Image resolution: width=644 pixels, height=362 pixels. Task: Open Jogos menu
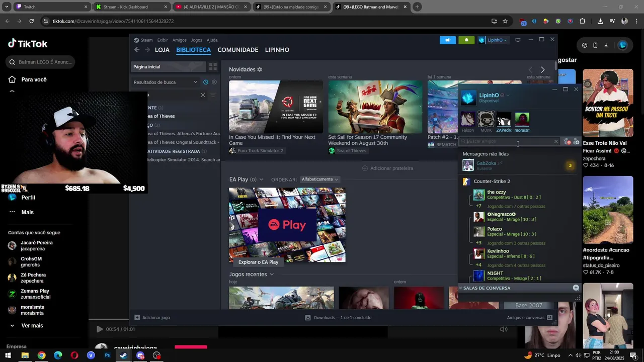click(x=197, y=40)
